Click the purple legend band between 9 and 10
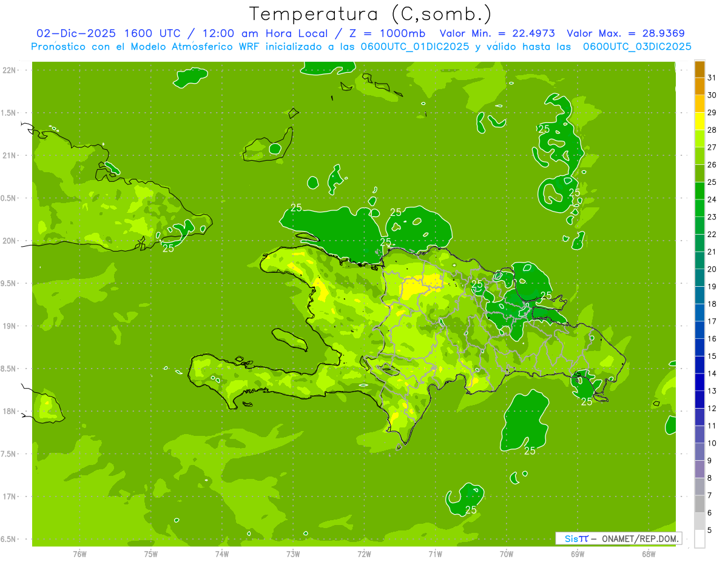The height and width of the screenshot is (562, 728). (x=699, y=452)
